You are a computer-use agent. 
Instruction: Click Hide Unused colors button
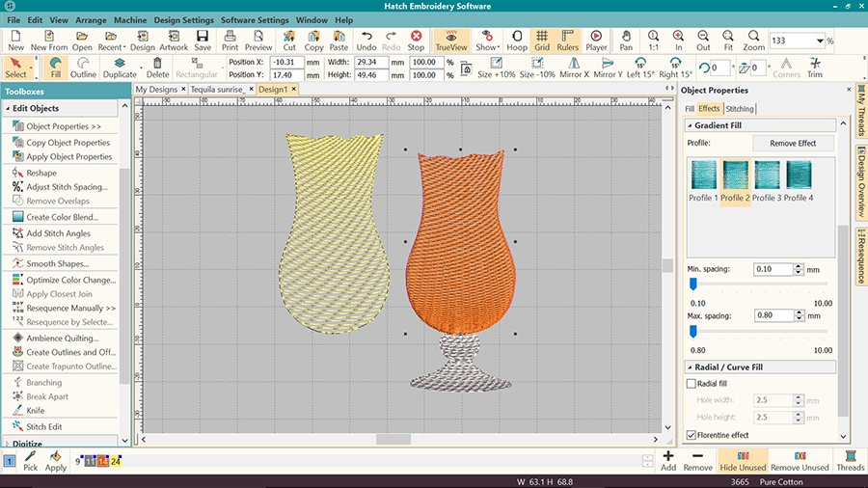pos(743,460)
